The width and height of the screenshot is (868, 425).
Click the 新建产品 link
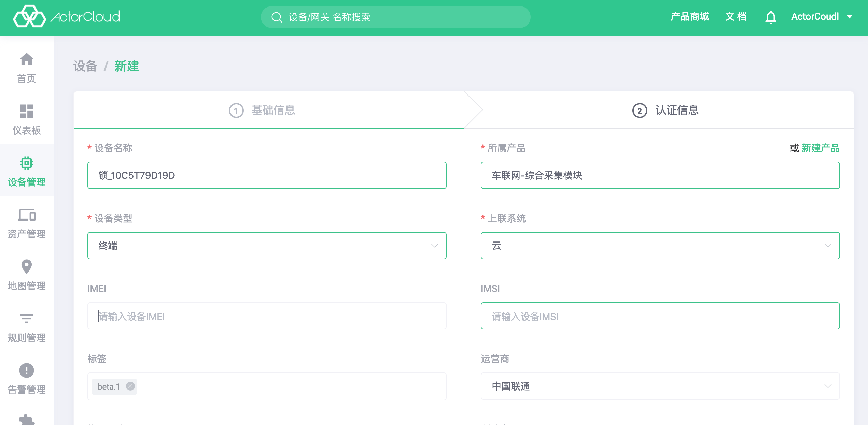[820, 148]
